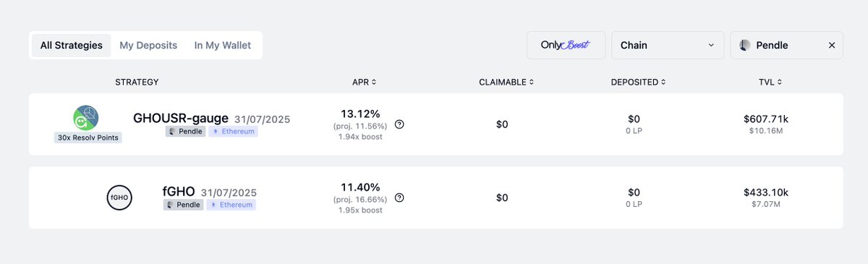Open APR help icon in fGHO row
Image resolution: width=868 pixels, height=264 pixels.
tap(399, 197)
